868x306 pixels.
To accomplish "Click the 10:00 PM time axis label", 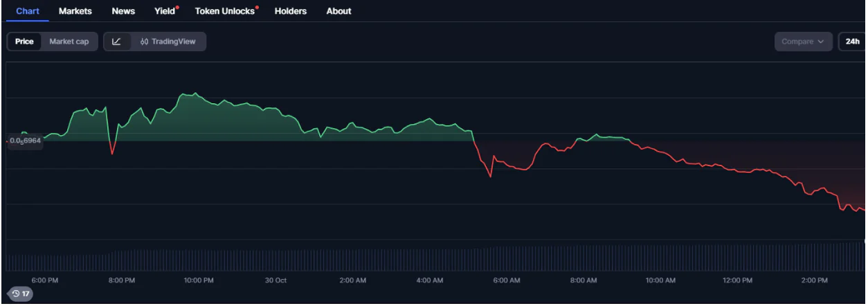I will click(198, 280).
